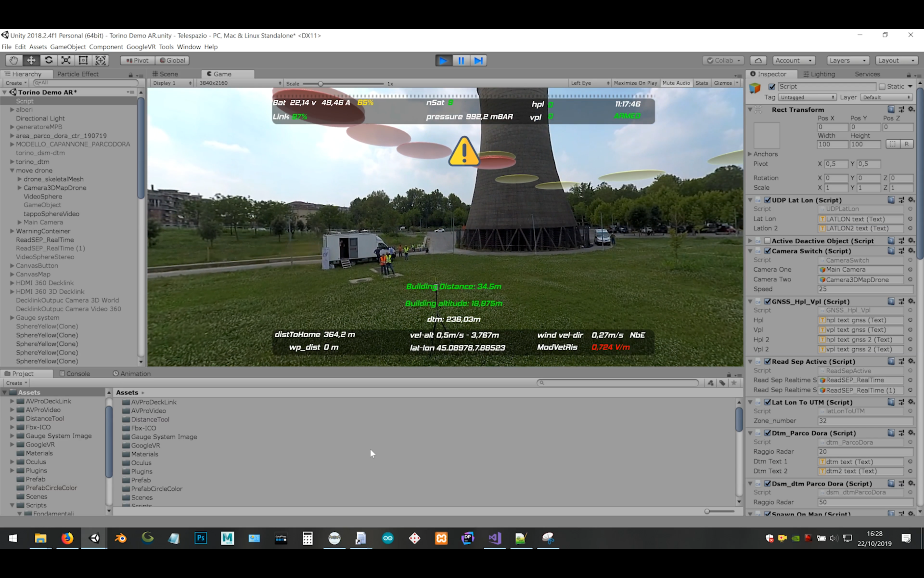Viewport: 924px width, 578px height.
Task: Click the Speed input field value 25
Action: click(x=865, y=289)
